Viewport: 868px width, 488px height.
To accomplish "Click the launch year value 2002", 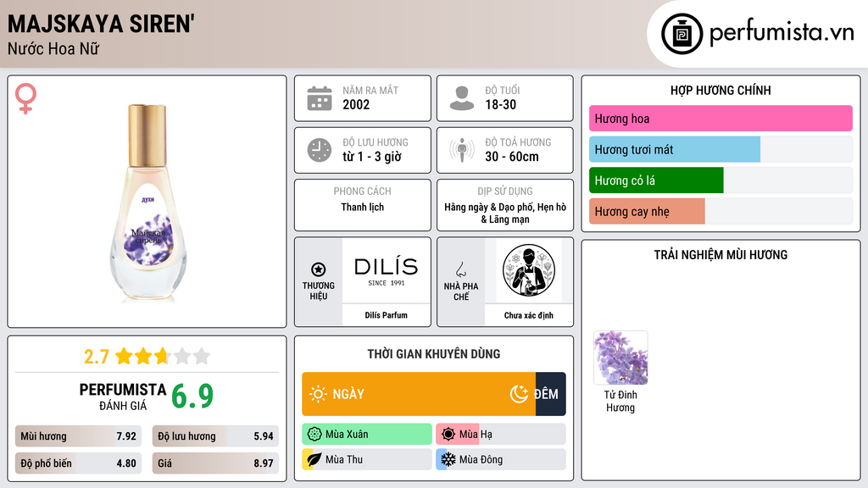I will tap(356, 104).
